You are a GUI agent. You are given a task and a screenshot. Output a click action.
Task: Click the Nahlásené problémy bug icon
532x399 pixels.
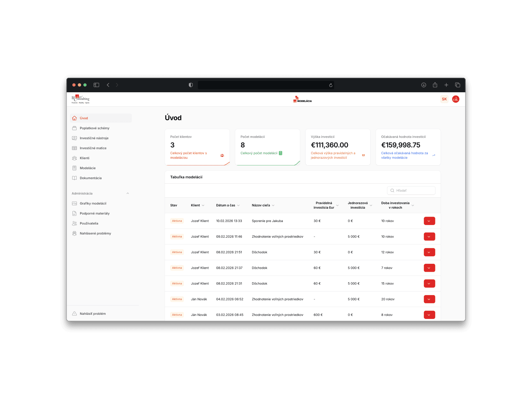(74, 233)
